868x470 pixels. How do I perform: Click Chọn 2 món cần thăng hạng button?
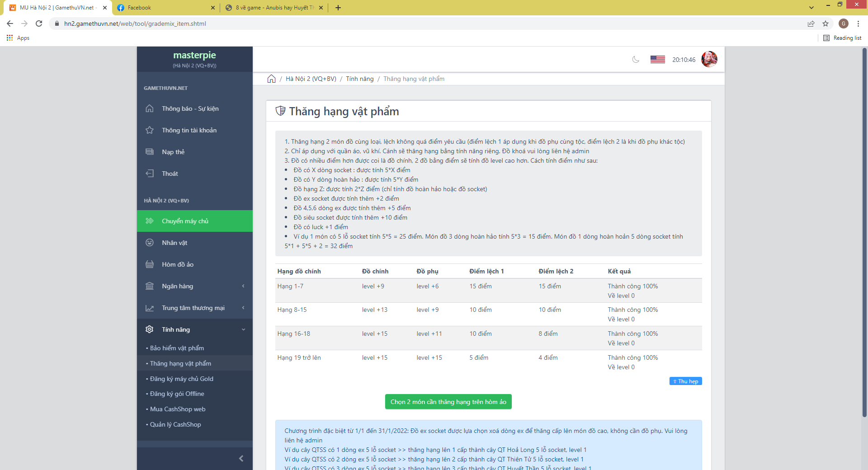[448, 402]
